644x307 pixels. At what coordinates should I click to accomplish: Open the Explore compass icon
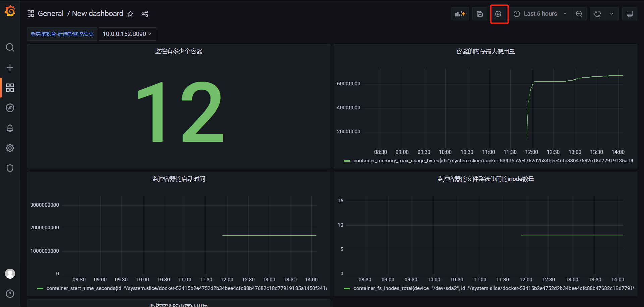point(10,108)
